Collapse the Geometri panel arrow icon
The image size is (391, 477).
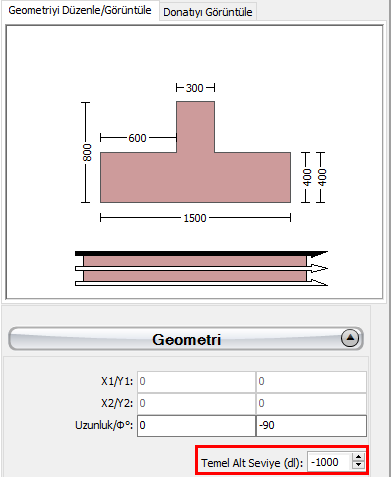(350, 339)
